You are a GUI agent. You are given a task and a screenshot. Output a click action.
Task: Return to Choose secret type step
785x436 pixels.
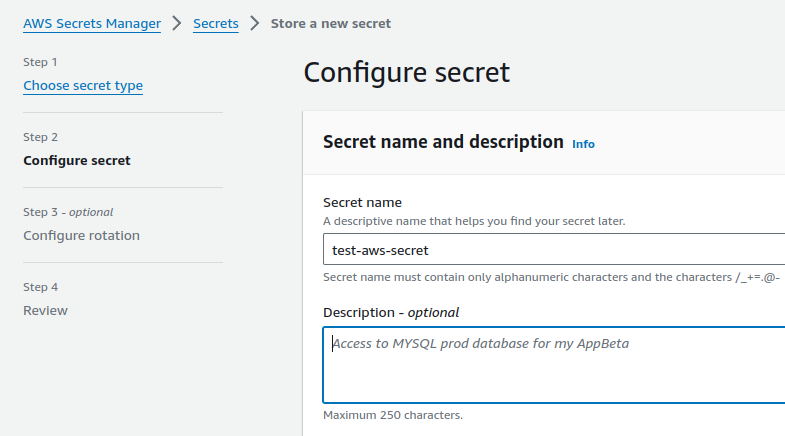(83, 86)
